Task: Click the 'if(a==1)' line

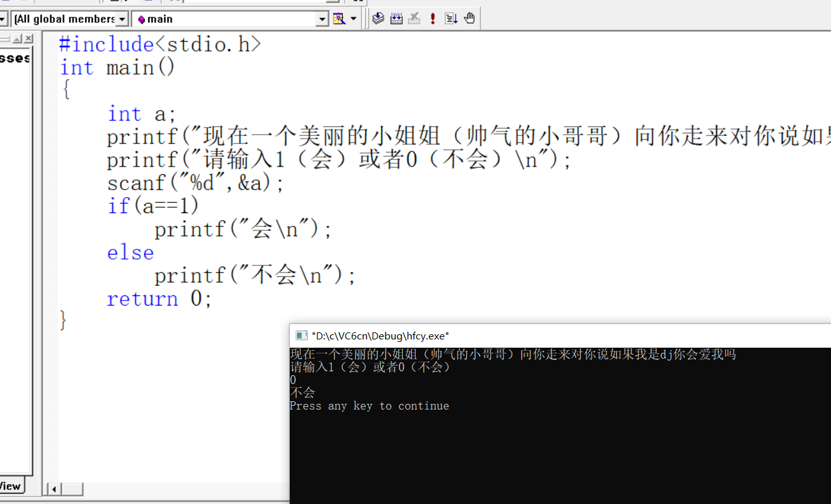Action: tap(153, 206)
